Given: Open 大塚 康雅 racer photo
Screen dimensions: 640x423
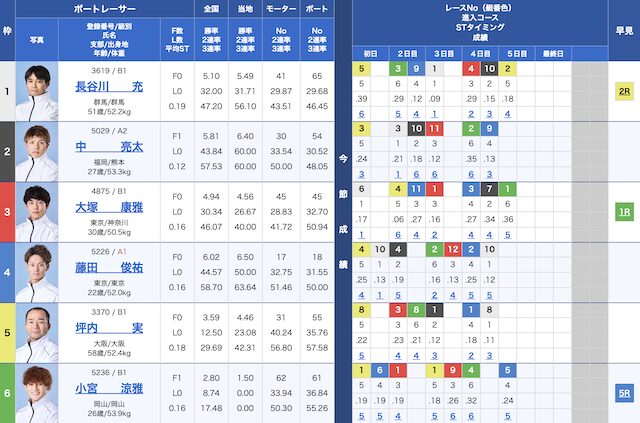Looking at the screenshot, I should (37, 212).
